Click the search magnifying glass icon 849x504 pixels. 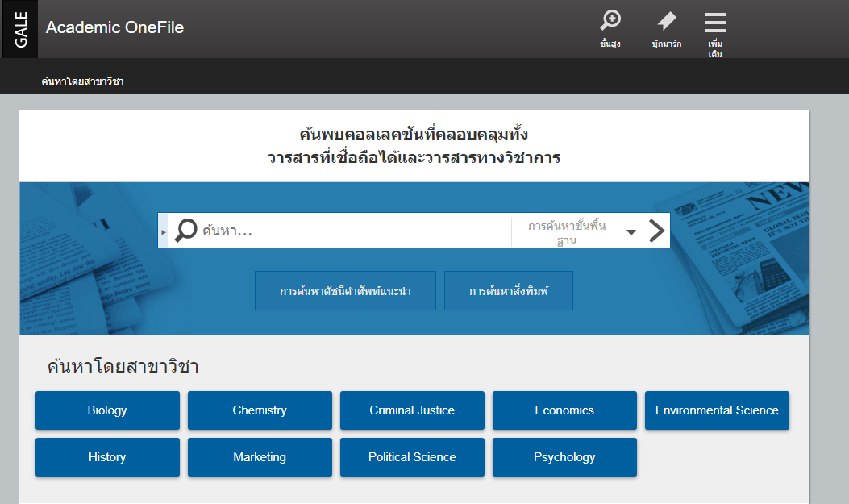pyautogui.click(x=186, y=230)
